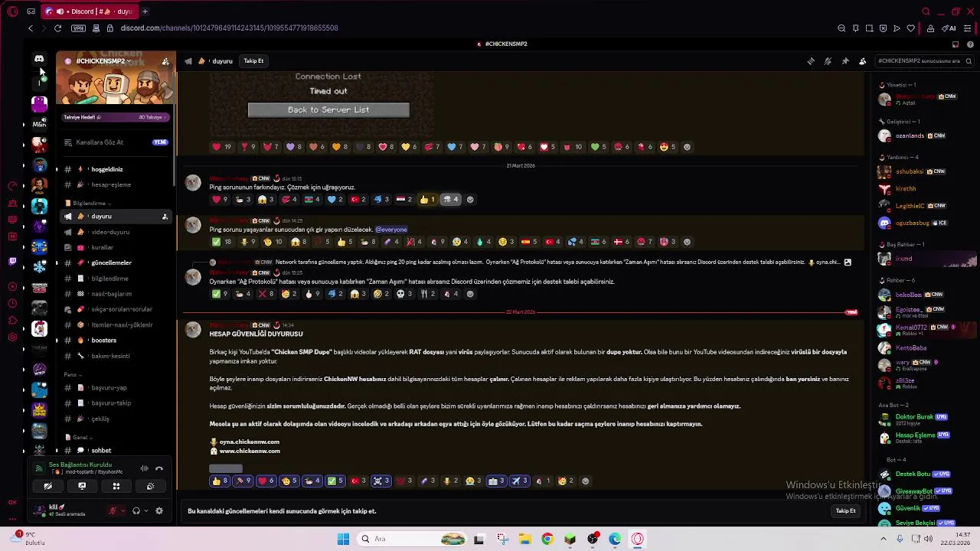Viewport: 980px width, 551px height.
Task: Go back in browser history
Action: (x=31, y=28)
